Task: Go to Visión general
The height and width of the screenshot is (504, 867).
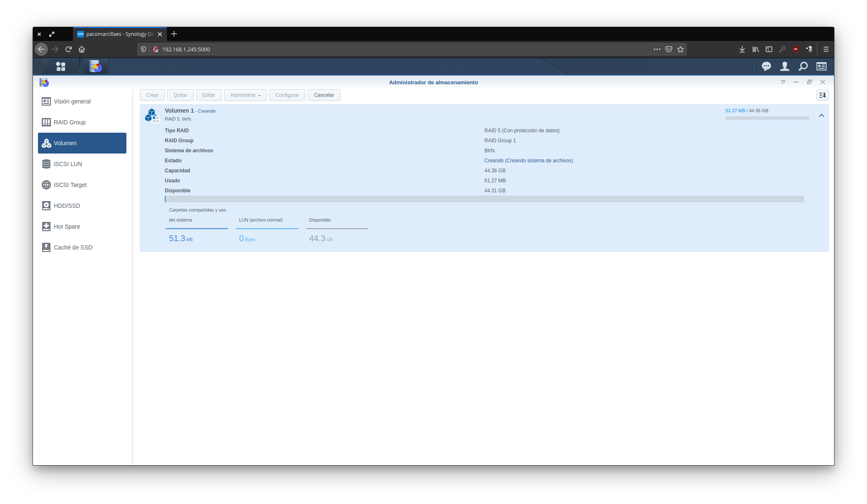Action: 72,101
